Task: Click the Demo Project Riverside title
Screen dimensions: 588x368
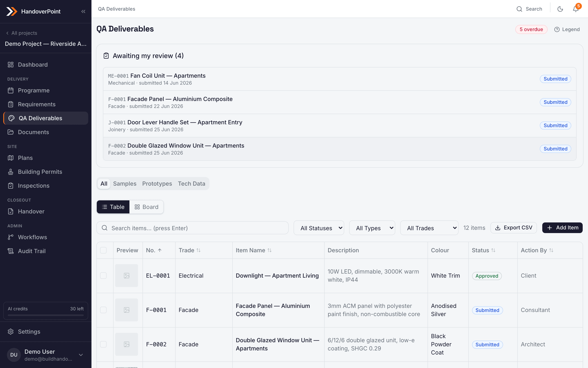Action: click(x=46, y=44)
